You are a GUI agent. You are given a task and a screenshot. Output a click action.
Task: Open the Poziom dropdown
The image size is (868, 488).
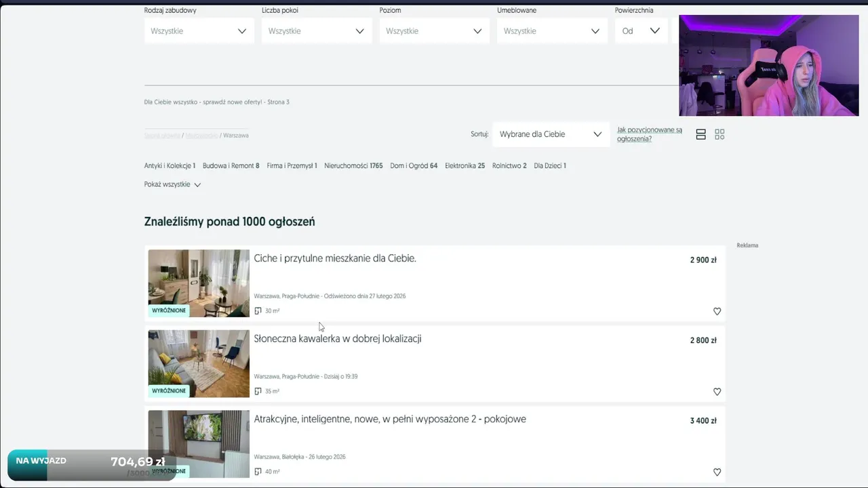pos(434,31)
